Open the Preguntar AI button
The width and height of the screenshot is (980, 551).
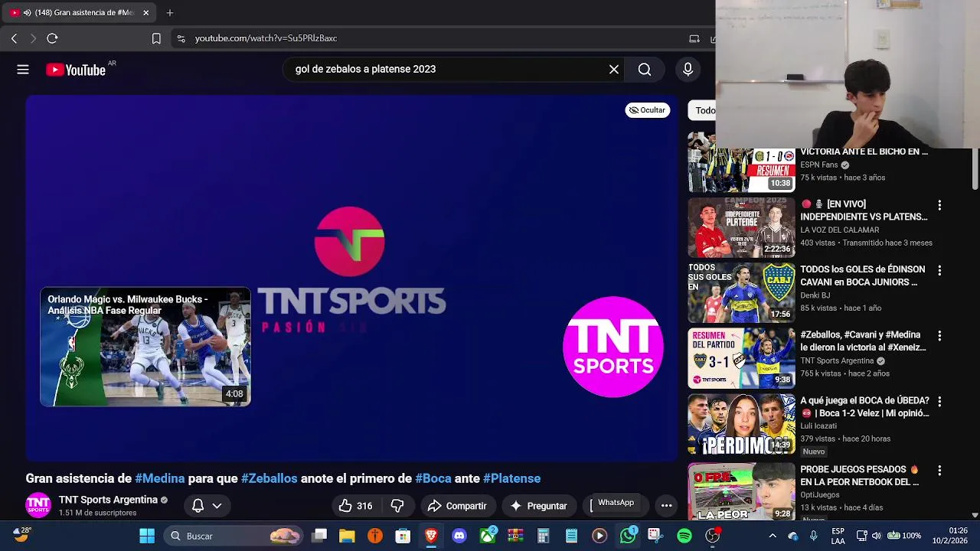(538, 506)
